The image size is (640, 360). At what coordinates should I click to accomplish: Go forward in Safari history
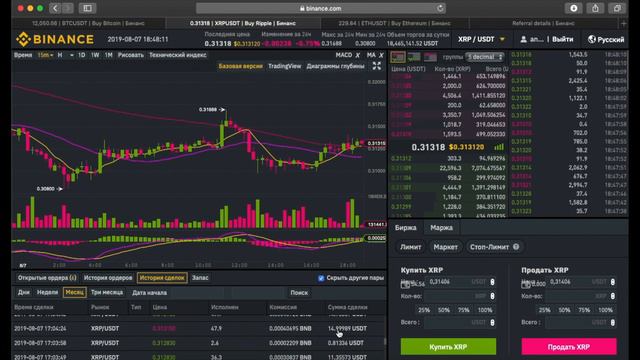pyautogui.click(x=68, y=8)
